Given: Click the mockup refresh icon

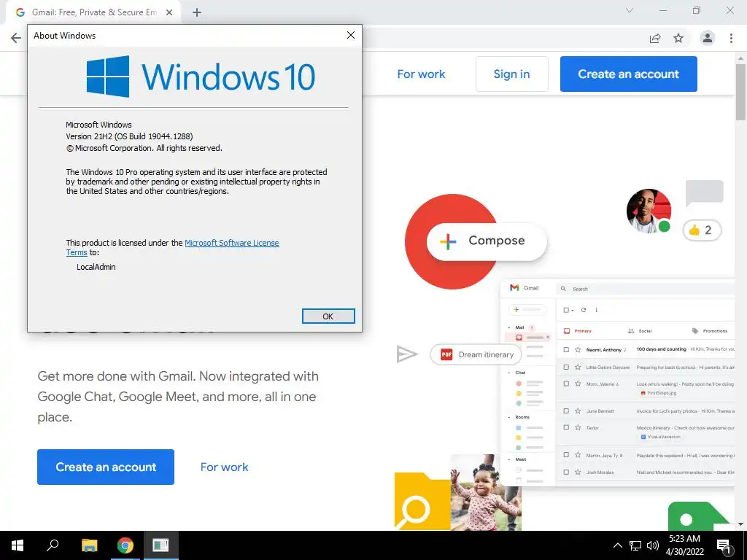Looking at the screenshot, I should pyautogui.click(x=584, y=310).
